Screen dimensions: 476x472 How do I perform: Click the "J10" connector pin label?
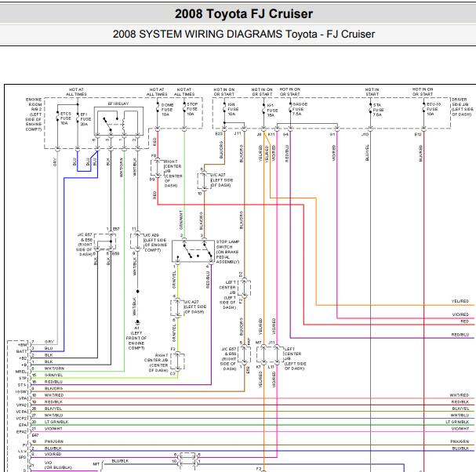point(365,134)
